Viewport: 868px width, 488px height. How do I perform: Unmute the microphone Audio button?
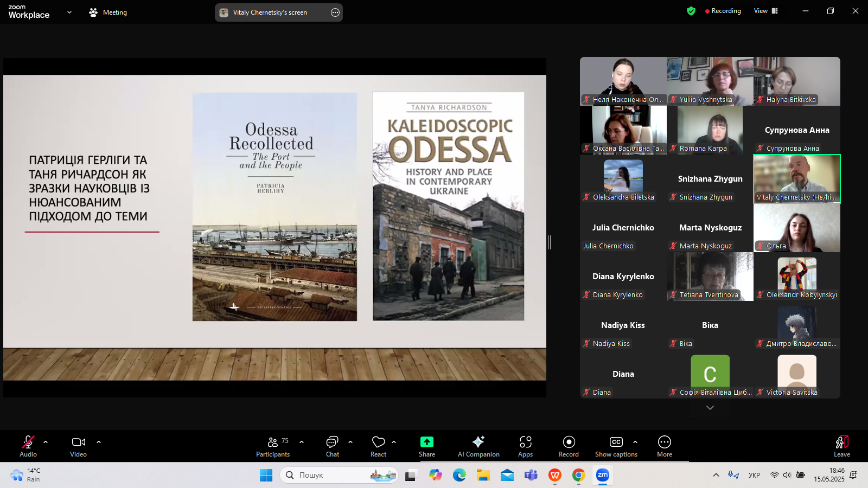[28, 446]
